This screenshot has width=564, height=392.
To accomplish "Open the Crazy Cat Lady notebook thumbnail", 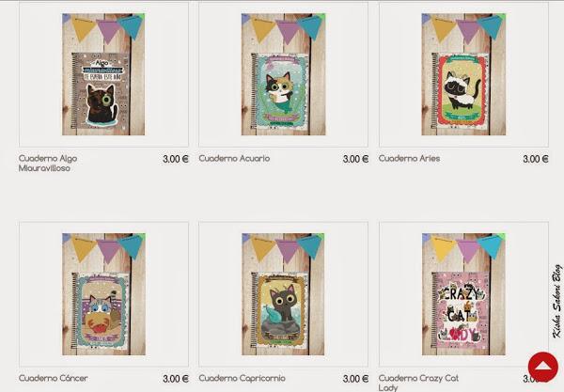I will [463, 294].
